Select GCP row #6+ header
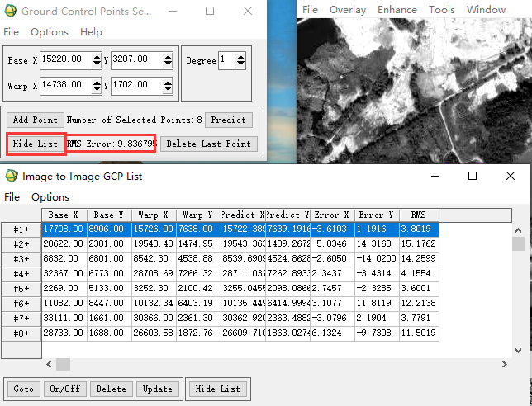532x406 pixels. click(x=21, y=304)
